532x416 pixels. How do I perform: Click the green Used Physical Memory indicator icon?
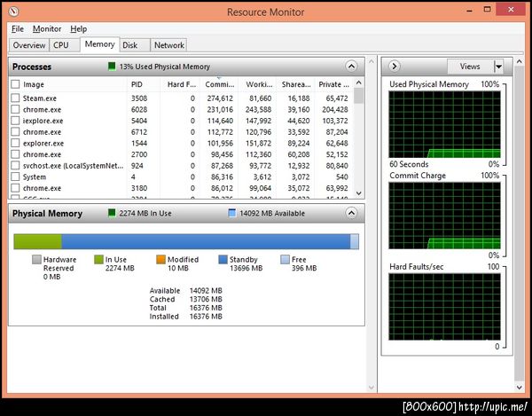(x=112, y=67)
